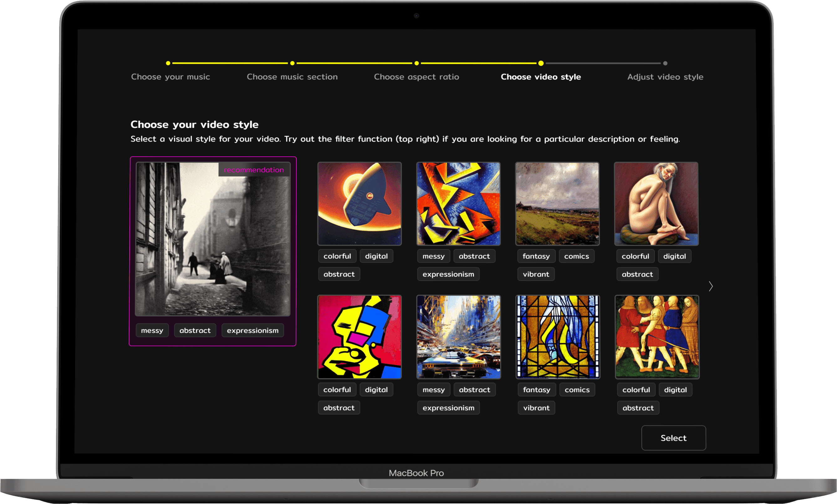Pick the futuristic city cars style
Image resolution: width=837 pixels, height=504 pixels.
[459, 337]
